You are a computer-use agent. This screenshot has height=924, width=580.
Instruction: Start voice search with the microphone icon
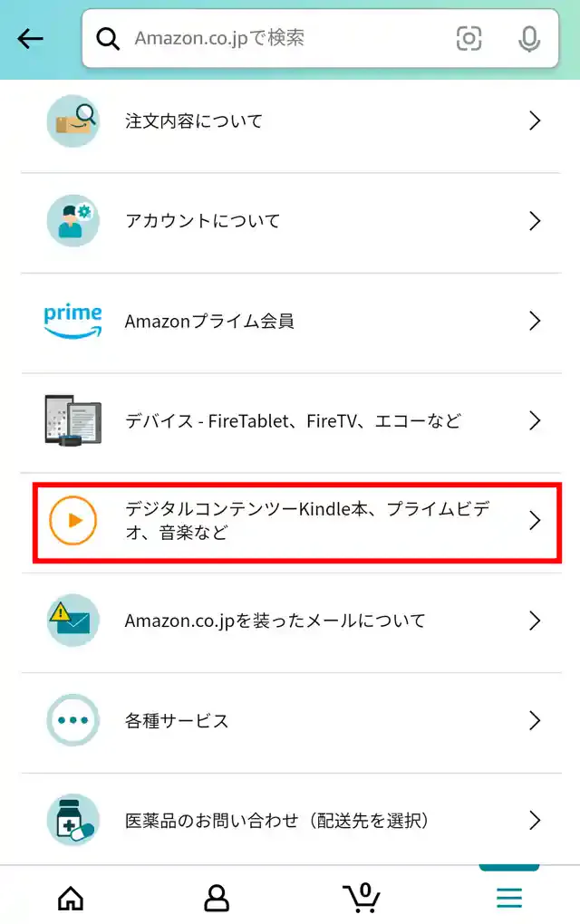[x=528, y=39]
